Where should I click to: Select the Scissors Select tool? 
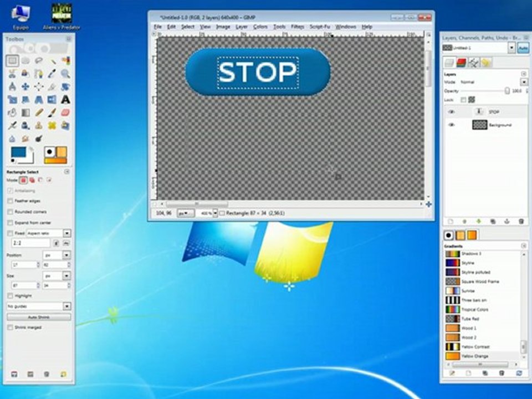(13, 74)
